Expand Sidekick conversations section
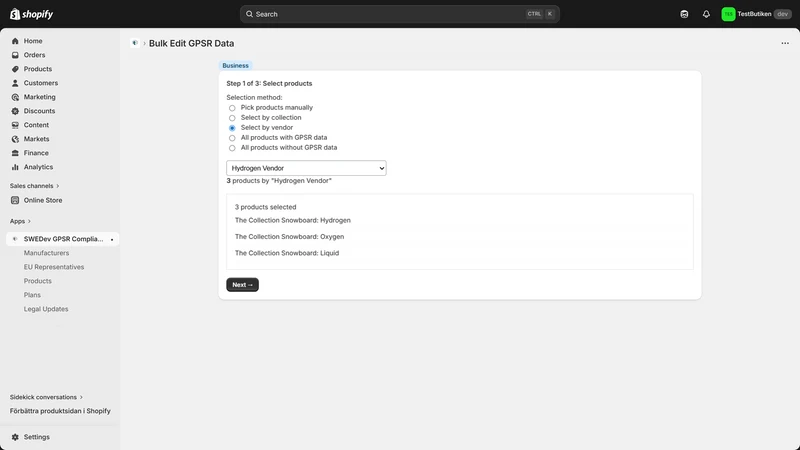This screenshot has height=450, width=800. [x=46, y=397]
